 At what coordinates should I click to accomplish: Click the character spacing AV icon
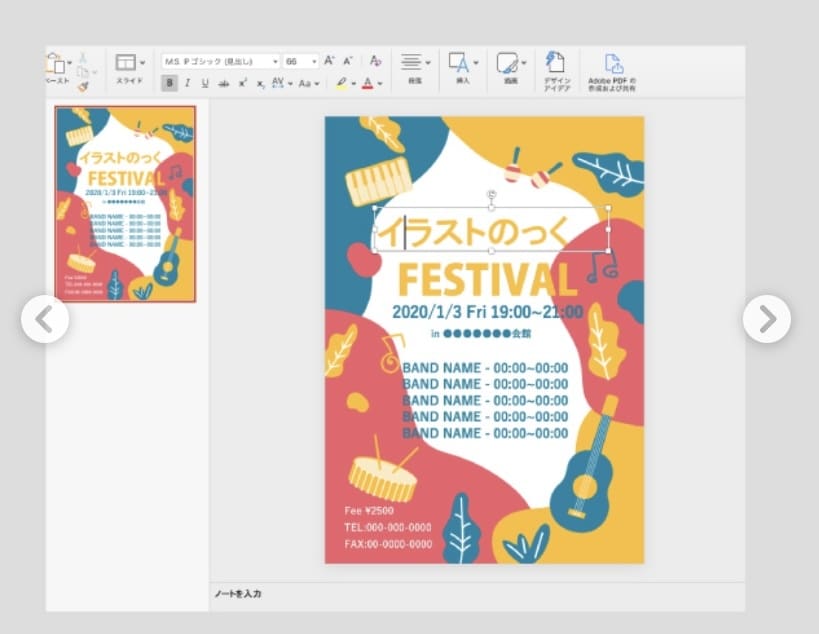pos(278,83)
